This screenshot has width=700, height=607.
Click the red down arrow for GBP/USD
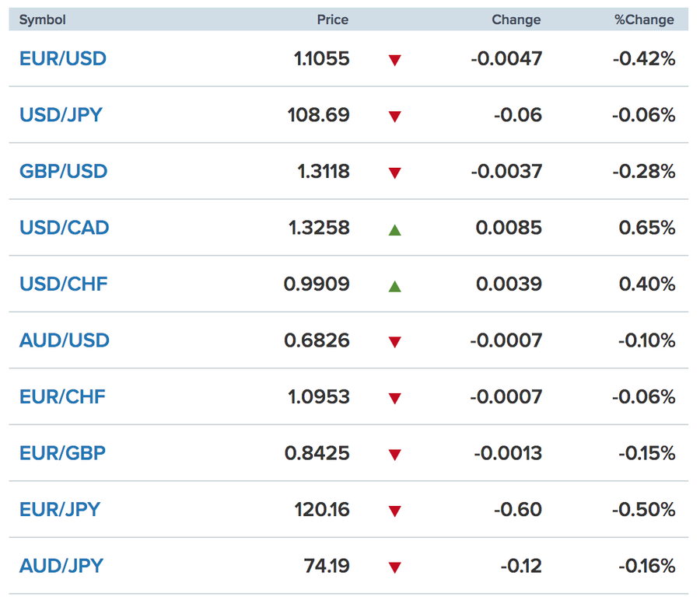point(394,173)
